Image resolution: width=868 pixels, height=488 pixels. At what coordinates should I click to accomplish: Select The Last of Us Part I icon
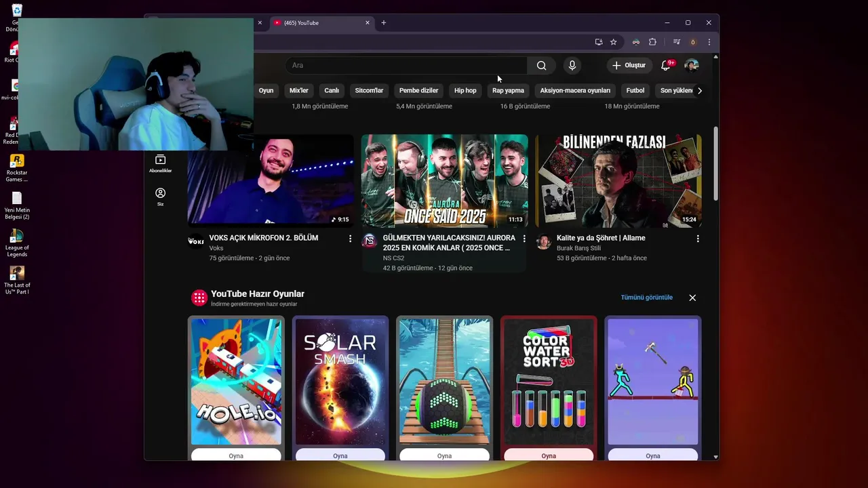[17, 281]
